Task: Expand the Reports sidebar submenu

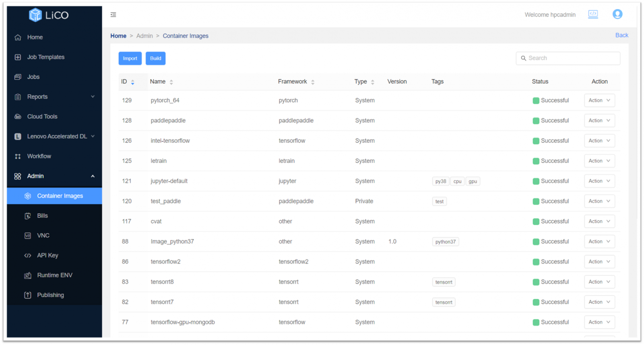Action: tap(93, 97)
